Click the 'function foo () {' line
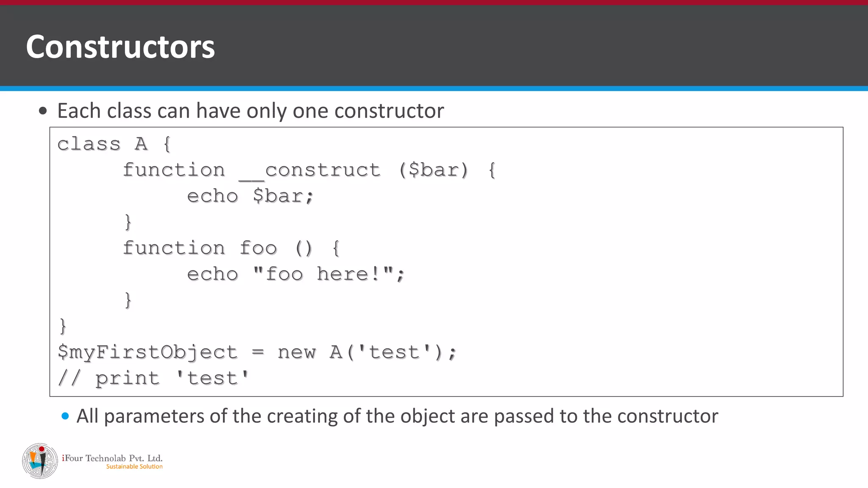 [231, 248]
